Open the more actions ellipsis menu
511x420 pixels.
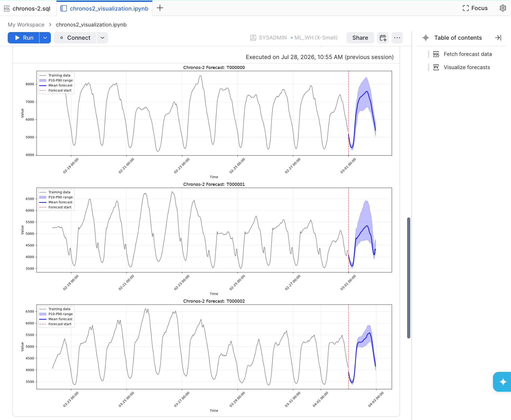pos(397,38)
